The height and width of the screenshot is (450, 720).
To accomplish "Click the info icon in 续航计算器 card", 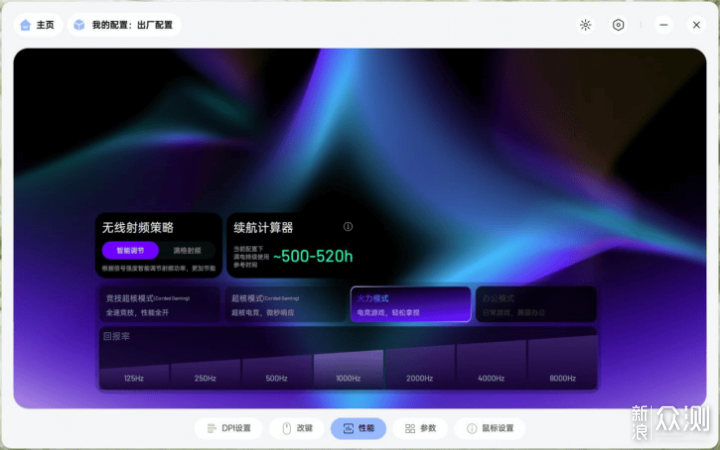I will click(348, 226).
